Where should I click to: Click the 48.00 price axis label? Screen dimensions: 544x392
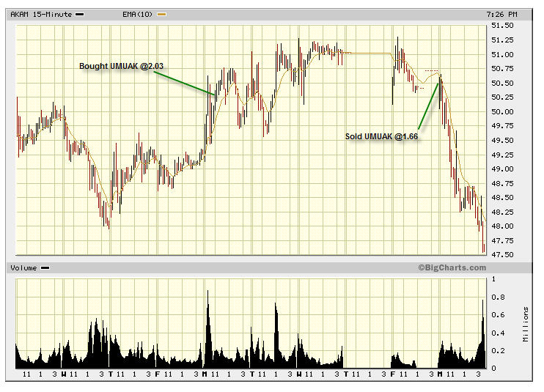click(502, 226)
